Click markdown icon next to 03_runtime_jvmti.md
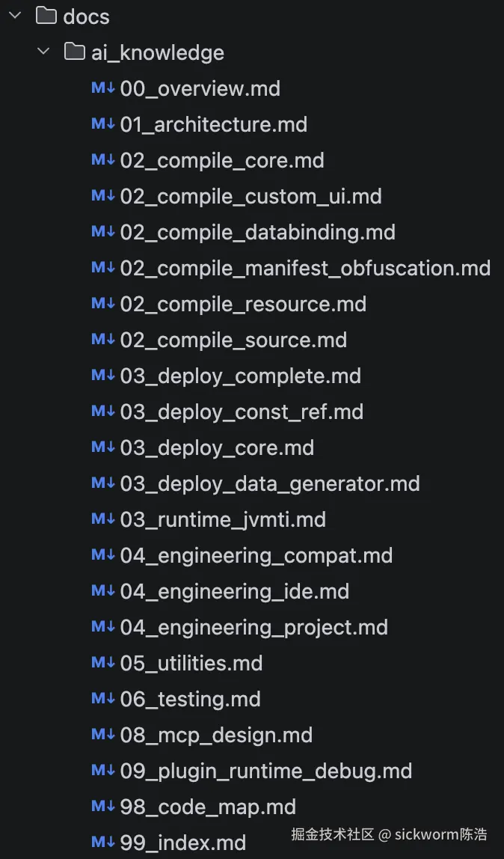 pos(102,519)
